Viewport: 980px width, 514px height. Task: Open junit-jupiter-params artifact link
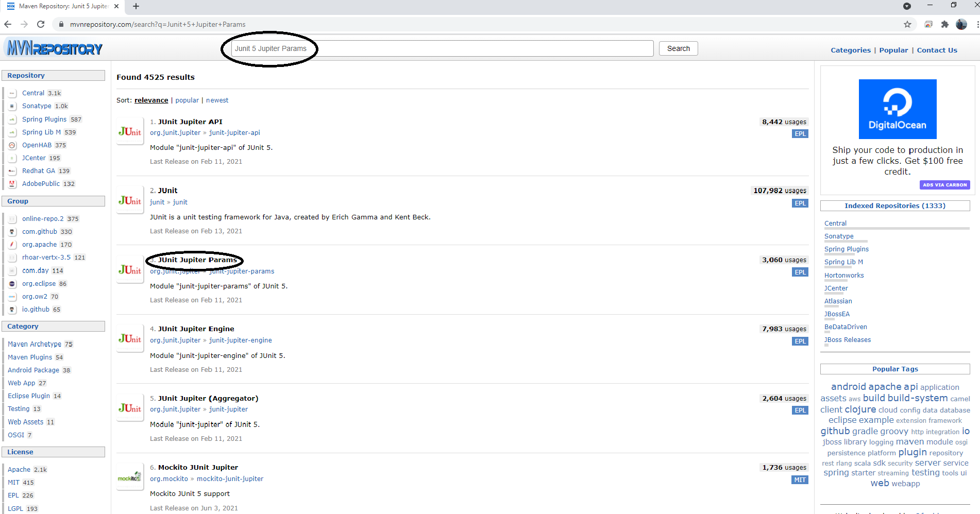tap(242, 271)
